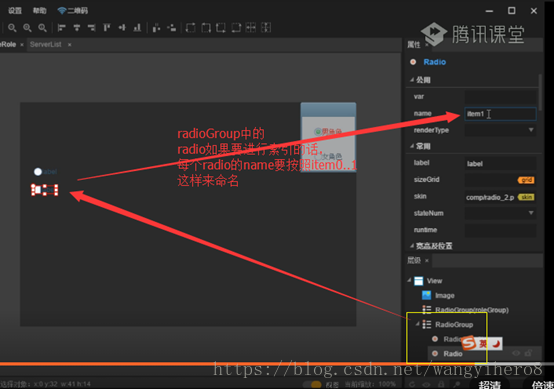Select the View node in hierarchy

(434, 281)
